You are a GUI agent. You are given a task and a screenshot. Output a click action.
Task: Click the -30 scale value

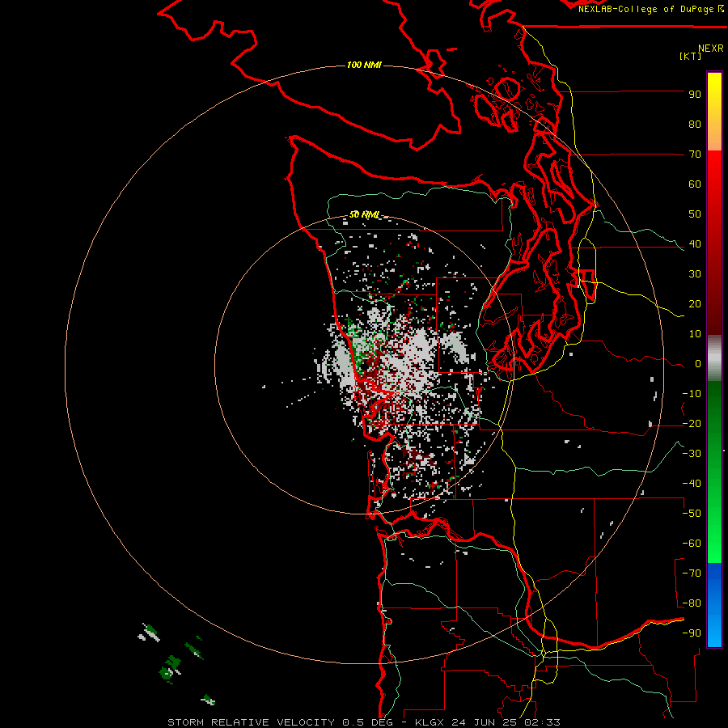point(692,454)
